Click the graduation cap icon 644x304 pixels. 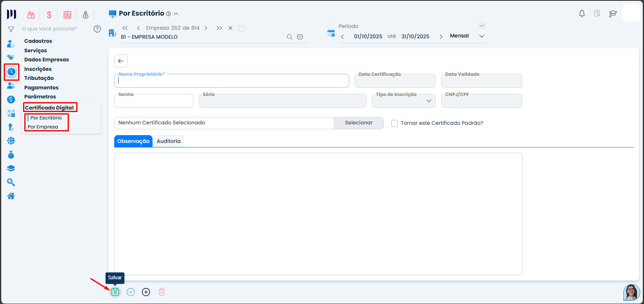[x=613, y=14]
